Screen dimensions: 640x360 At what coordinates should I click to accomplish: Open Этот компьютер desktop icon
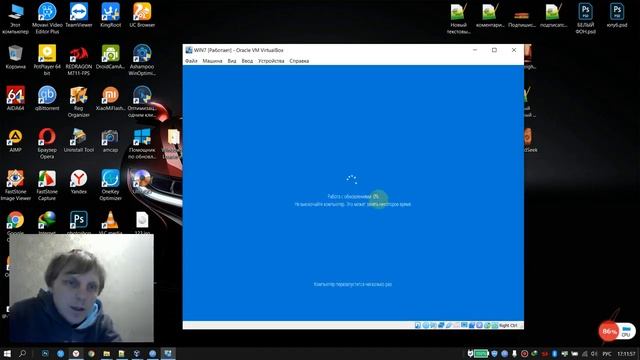click(16, 18)
